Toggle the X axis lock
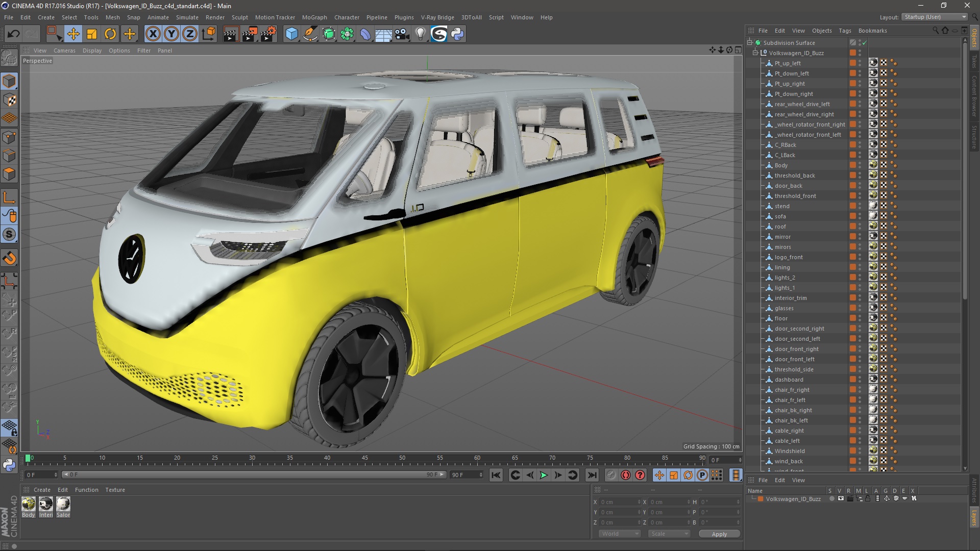 click(153, 34)
